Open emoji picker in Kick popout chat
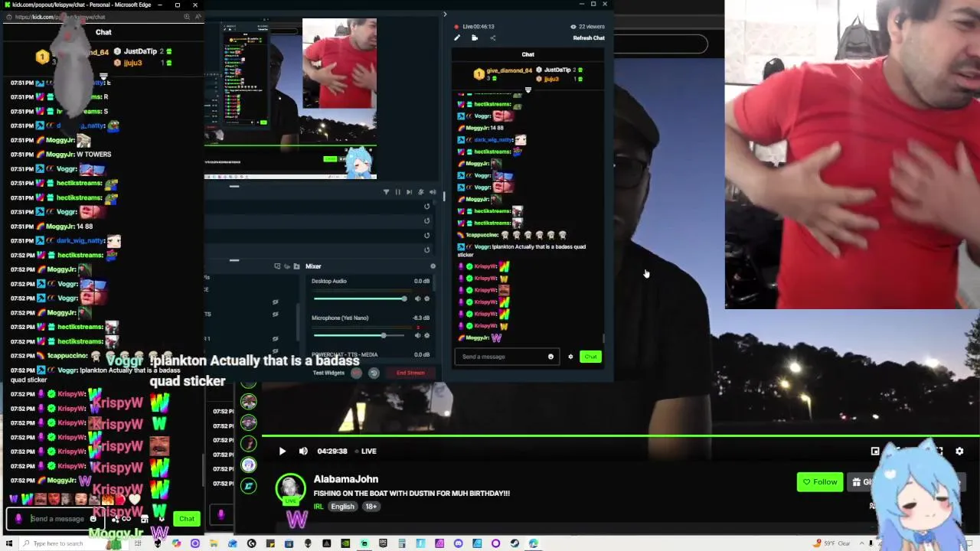The height and width of the screenshot is (551, 980). 93,519
